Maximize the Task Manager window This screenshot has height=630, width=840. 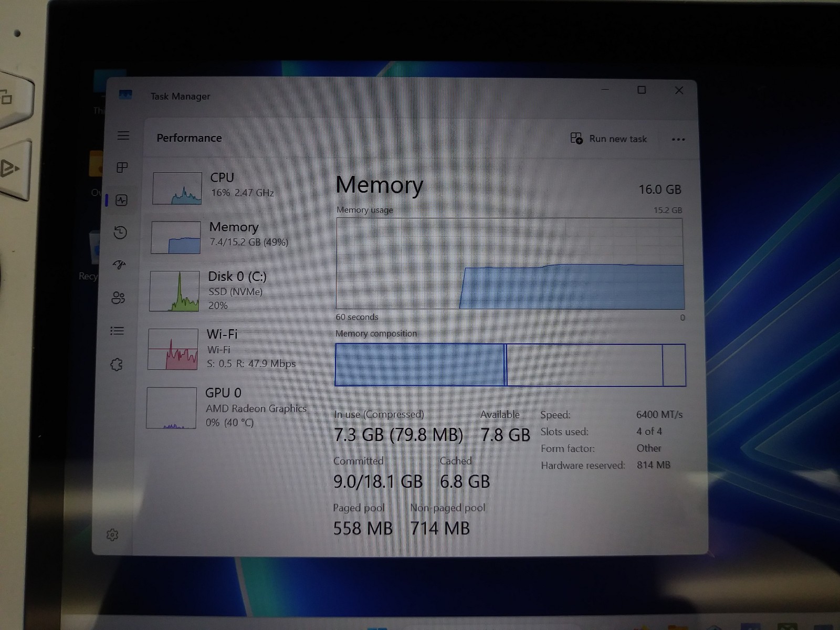pyautogui.click(x=642, y=90)
